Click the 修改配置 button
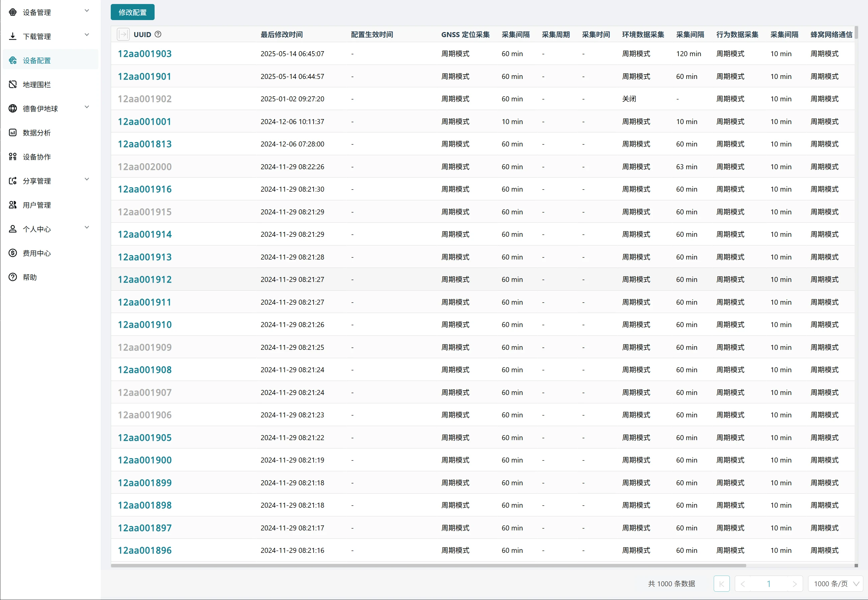868x600 pixels. click(133, 12)
